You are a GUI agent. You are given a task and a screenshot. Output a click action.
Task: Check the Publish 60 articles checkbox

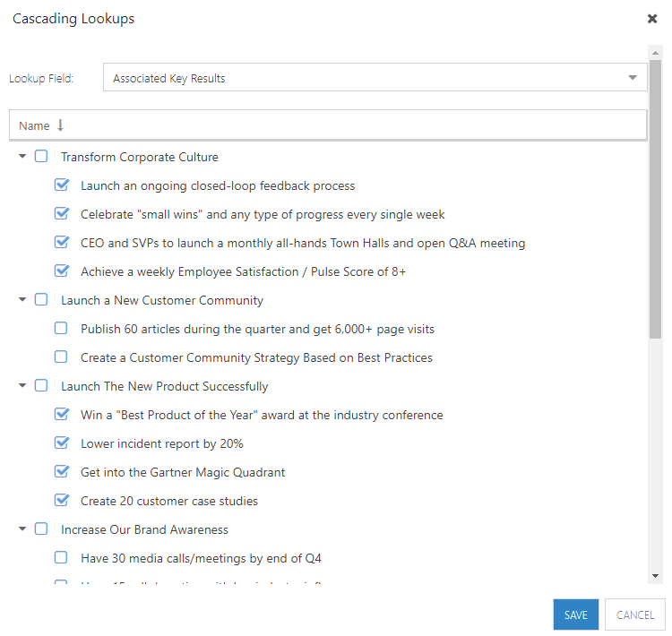tap(61, 328)
